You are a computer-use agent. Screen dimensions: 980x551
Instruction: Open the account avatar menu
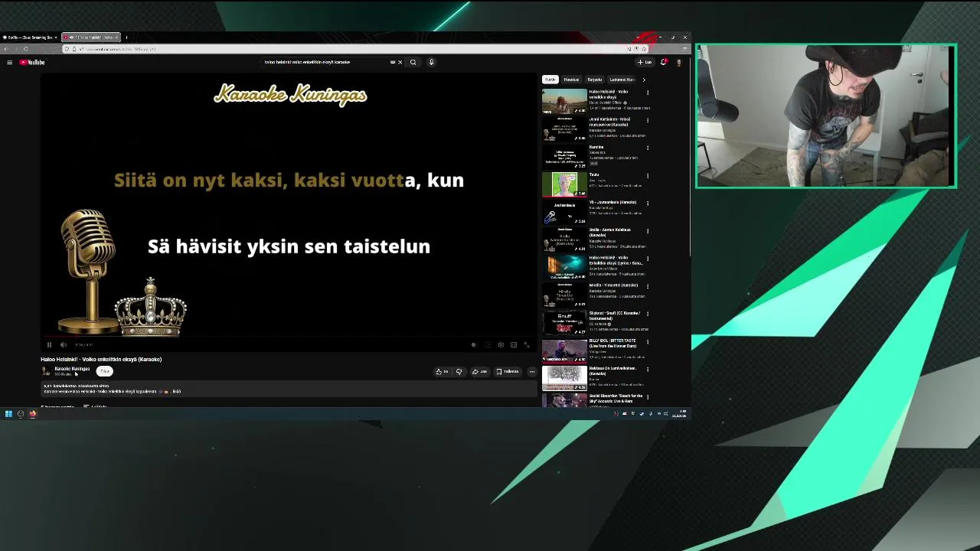[x=678, y=62]
